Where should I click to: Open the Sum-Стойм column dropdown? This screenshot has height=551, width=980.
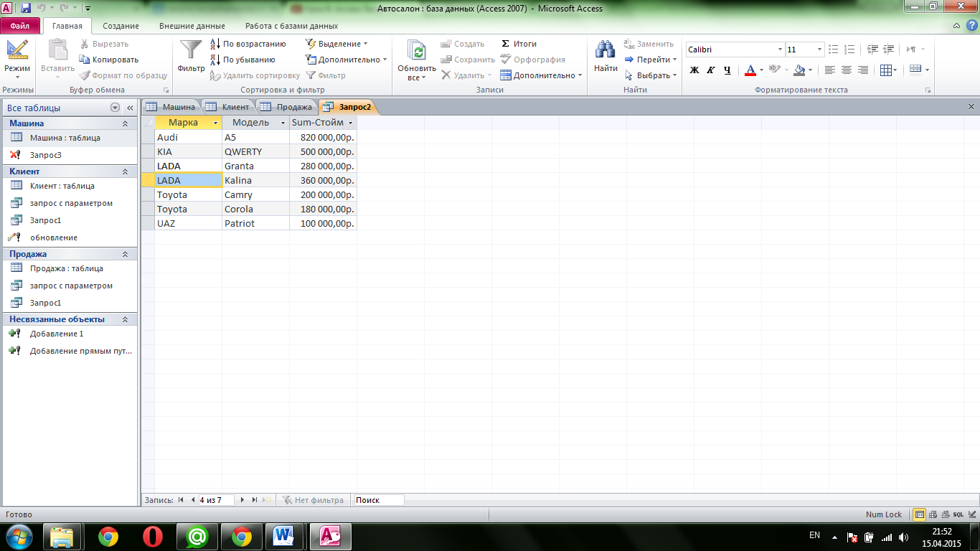(351, 123)
